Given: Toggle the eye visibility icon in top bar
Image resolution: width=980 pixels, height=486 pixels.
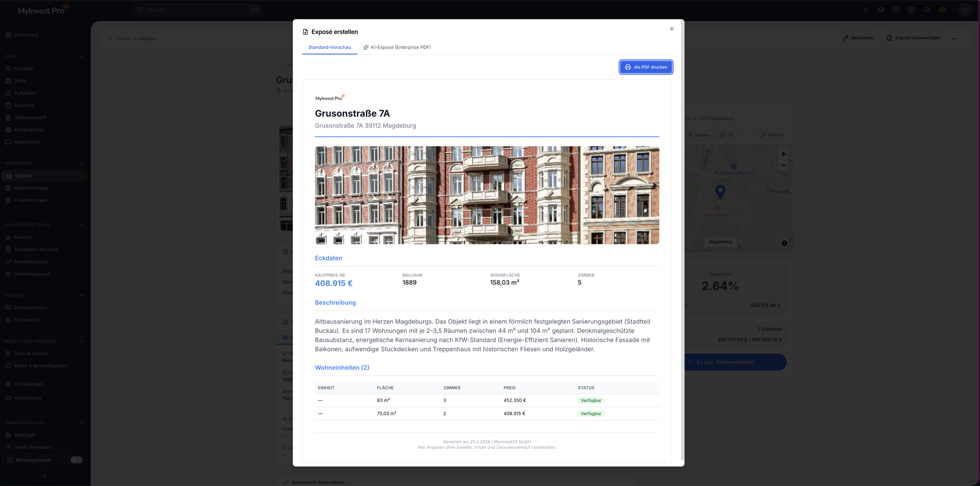Looking at the screenshot, I should coord(942,10).
